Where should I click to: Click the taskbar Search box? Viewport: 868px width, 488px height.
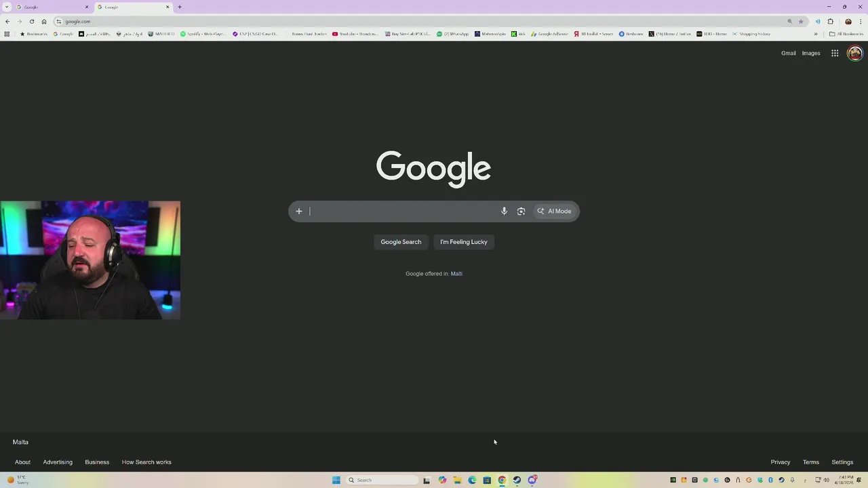pyautogui.click(x=382, y=480)
